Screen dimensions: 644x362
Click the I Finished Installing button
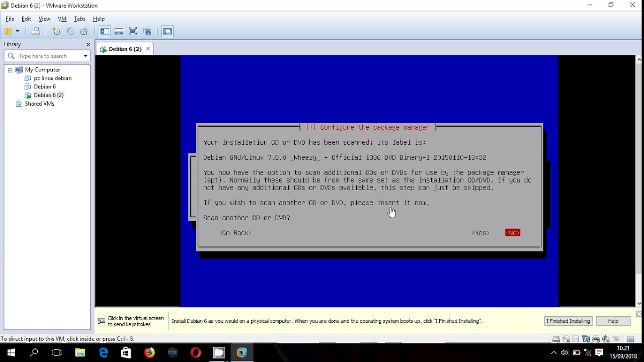pos(569,321)
